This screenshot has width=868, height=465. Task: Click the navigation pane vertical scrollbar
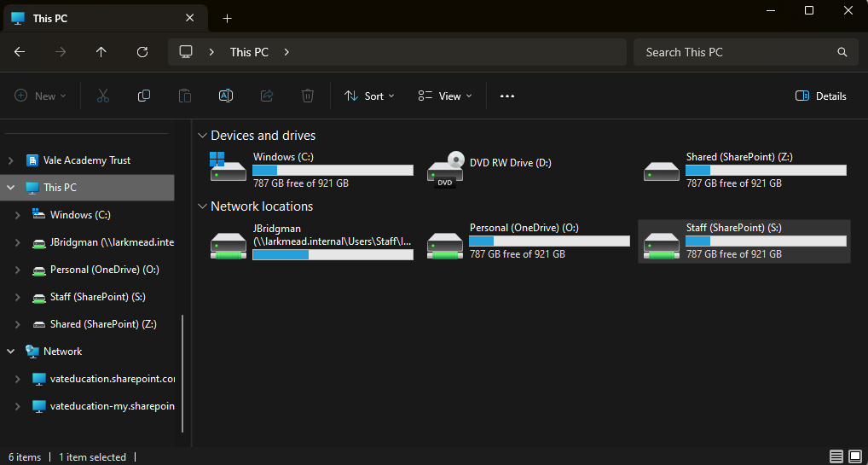point(182,374)
